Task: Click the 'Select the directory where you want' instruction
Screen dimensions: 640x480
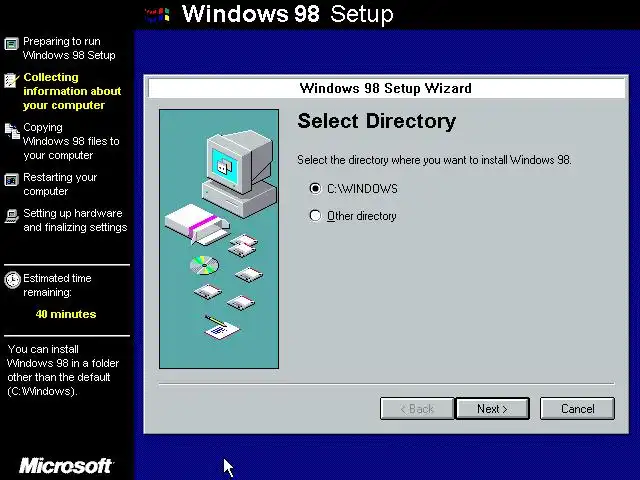Action: (434, 160)
